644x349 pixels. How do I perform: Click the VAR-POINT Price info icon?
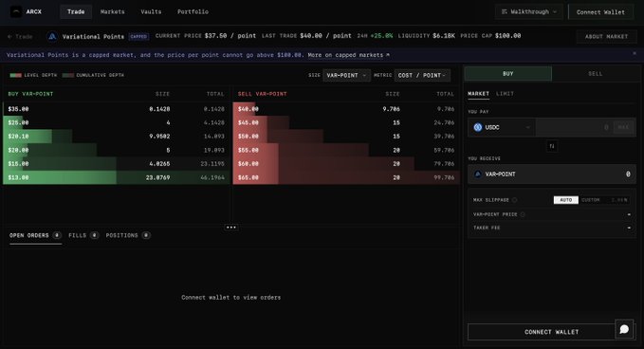(x=523, y=214)
